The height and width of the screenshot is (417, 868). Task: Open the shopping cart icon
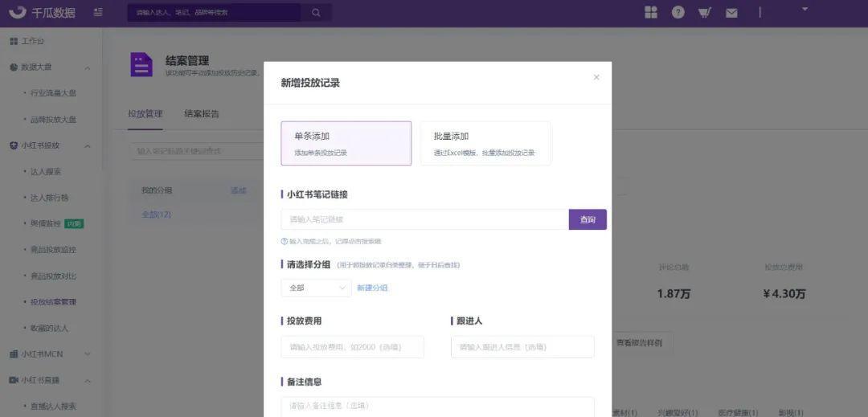(705, 12)
